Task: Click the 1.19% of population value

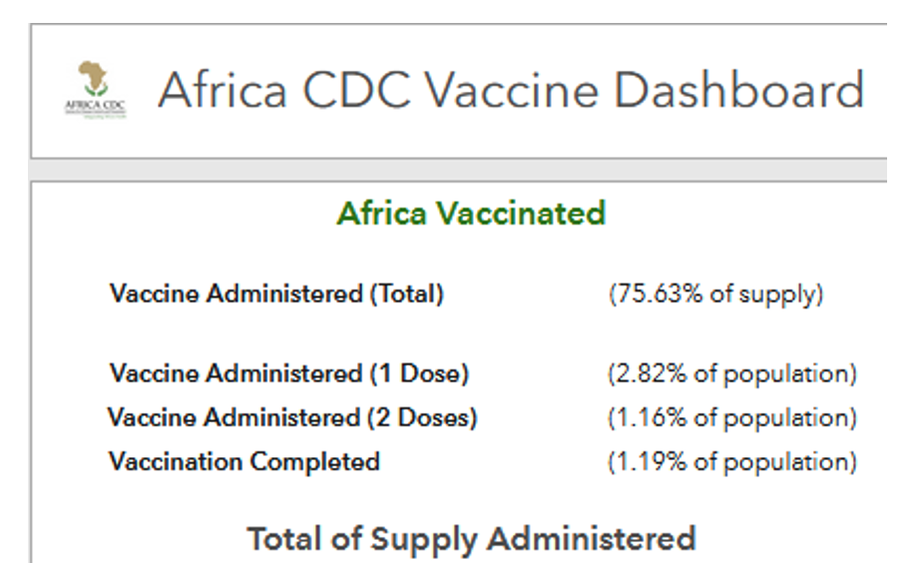Action: 732,462
